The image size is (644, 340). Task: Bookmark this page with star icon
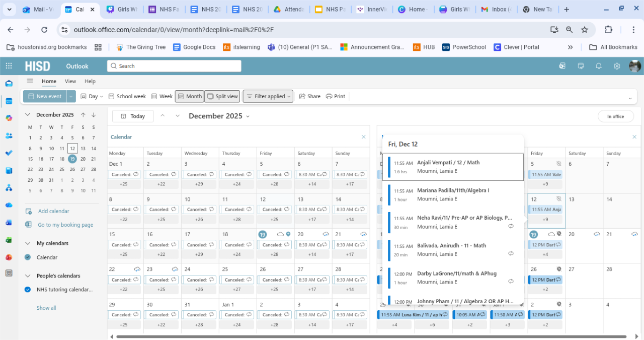pyautogui.click(x=585, y=30)
